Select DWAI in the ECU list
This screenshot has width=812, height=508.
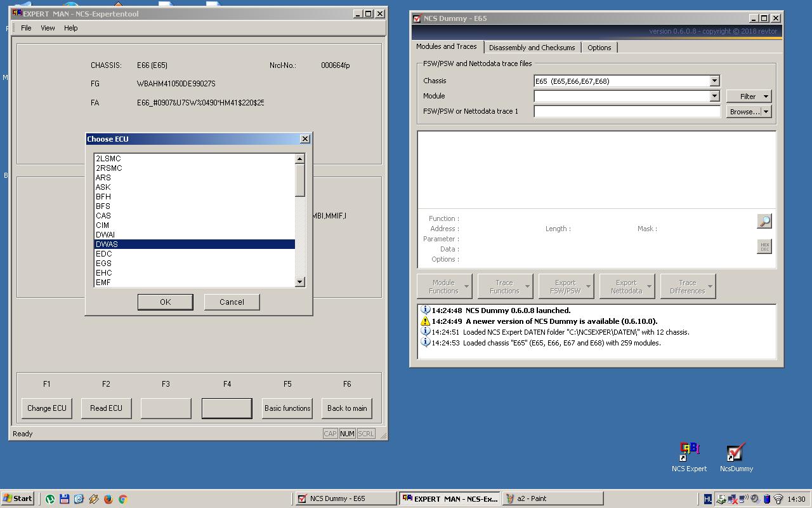(194, 234)
